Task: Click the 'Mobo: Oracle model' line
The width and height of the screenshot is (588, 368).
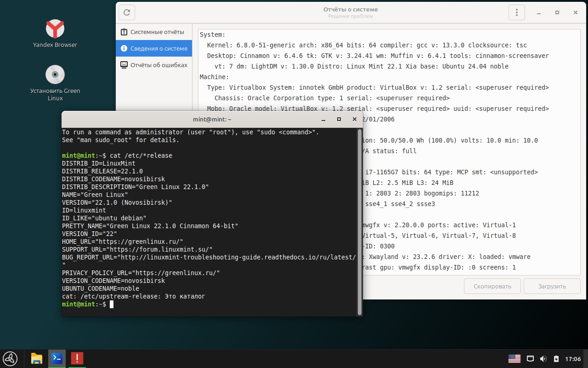Action: pos(378,109)
